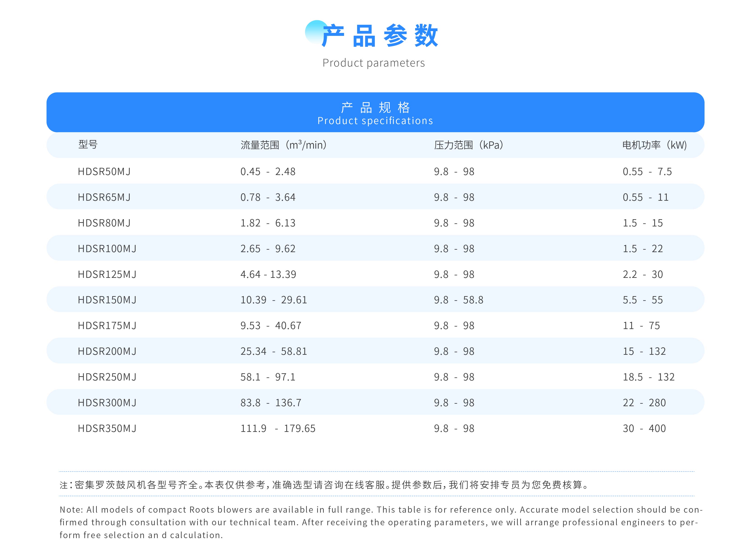Image resolution: width=751 pixels, height=560 pixels.
Task: Click the Chinese note starting with 注
Action: [x=324, y=485]
